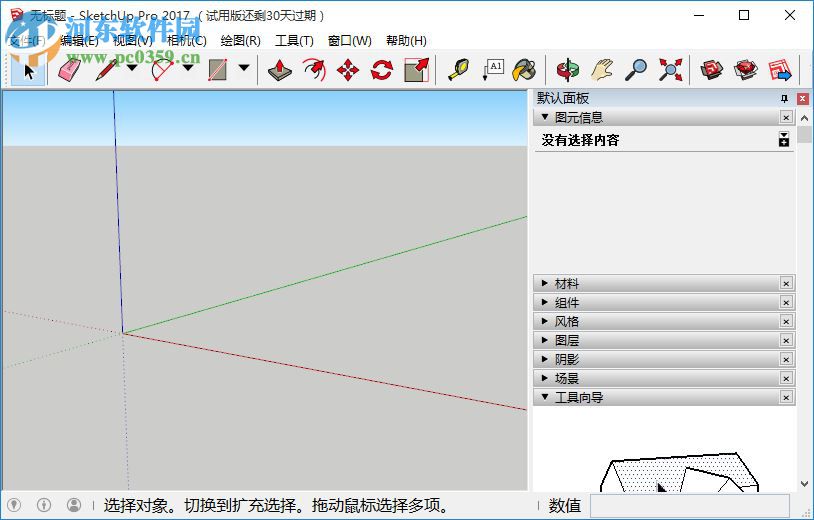Open the 视图(V) menu
Image resolution: width=814 pixels, height=520 pixels.
point(133,40)
